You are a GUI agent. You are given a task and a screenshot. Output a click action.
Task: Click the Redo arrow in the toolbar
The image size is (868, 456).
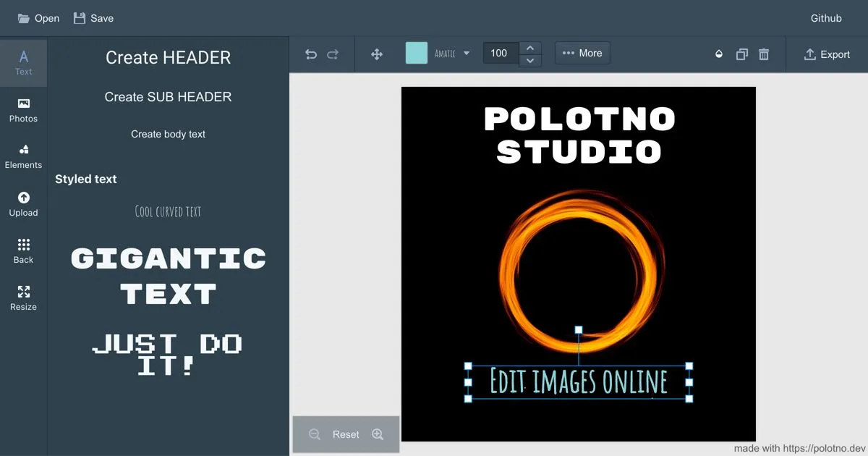[x=333, y=54]
